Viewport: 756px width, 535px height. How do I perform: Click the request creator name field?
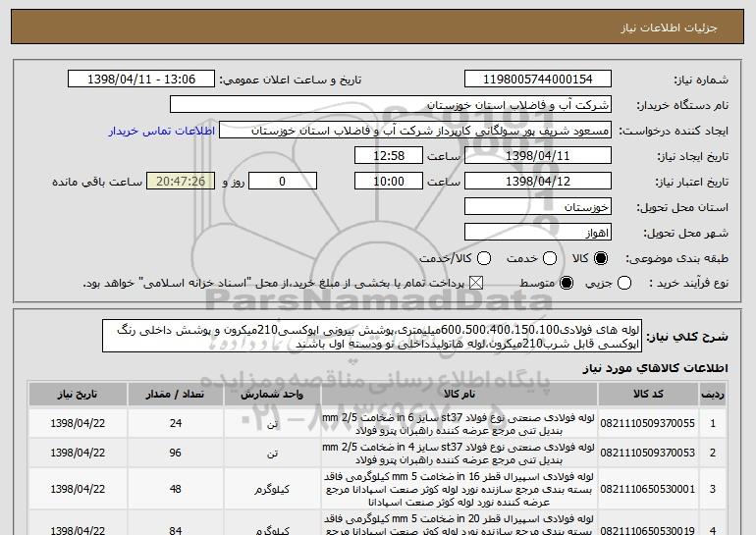click(415, 131)
